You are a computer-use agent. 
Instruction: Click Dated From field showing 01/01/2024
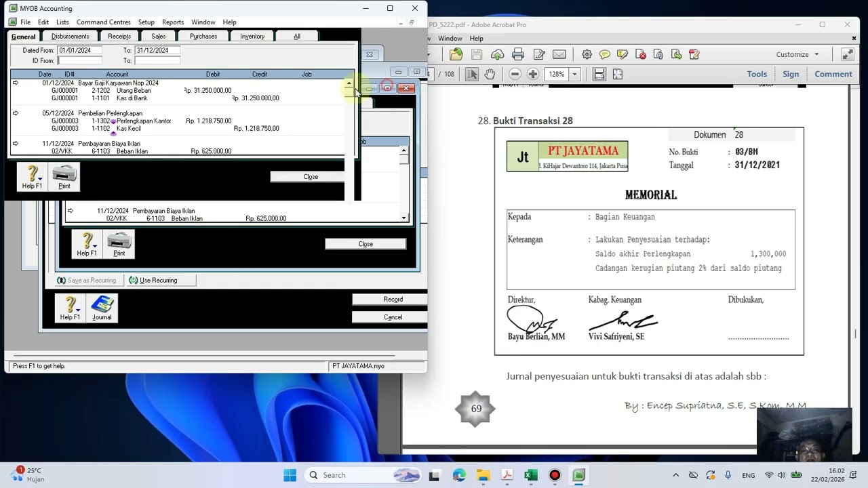click(x=79, y=50)
